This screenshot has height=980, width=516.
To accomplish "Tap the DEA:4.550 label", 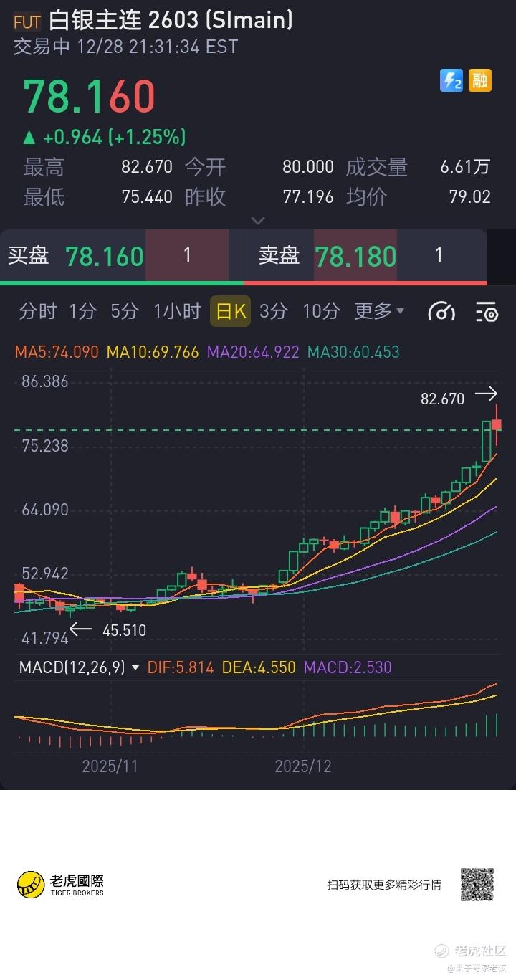I will pyautogui.click(x=259, y=667).
